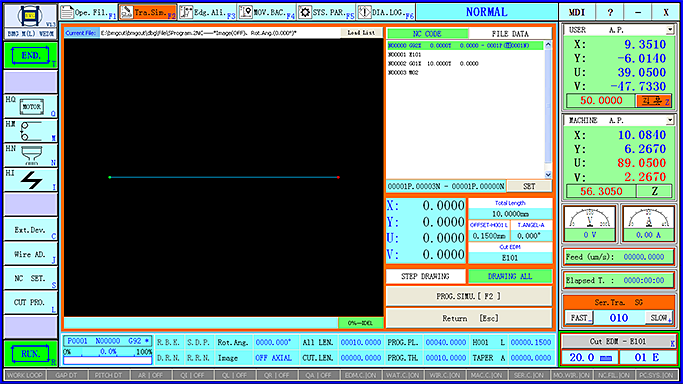Click the servo tracking value 010

(x=619, y=318)
